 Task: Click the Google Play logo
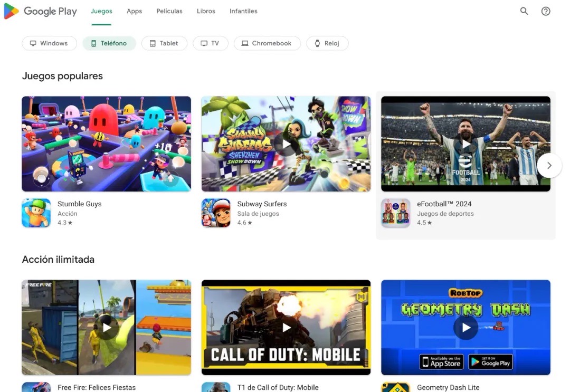[40, 11]
